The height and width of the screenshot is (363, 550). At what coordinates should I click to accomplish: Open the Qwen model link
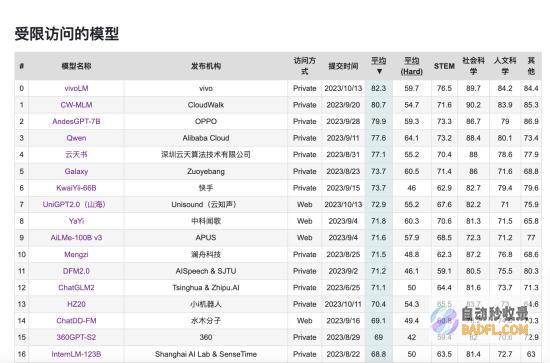tap(76, 138)
